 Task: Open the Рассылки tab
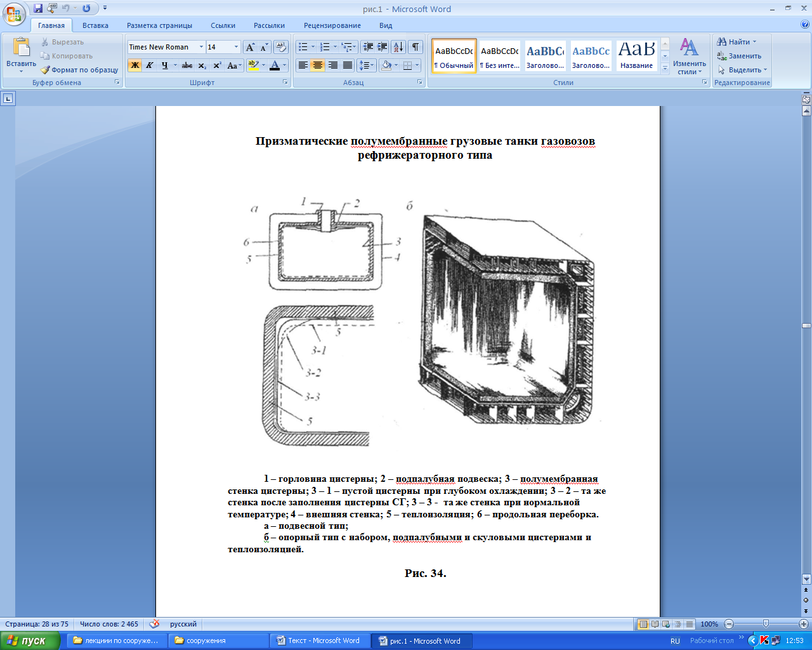pyautogui.click(x=269, y=25)
